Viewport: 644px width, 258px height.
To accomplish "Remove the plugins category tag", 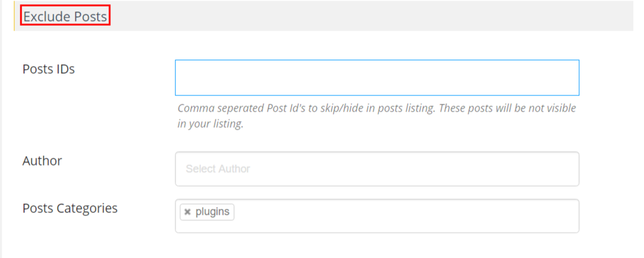I will click(188, 212).
